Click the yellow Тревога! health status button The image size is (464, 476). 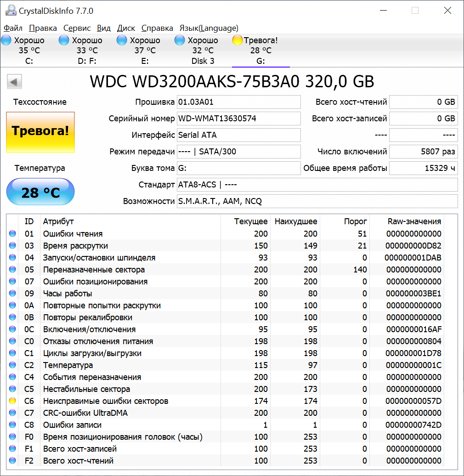[x=40, y=132]
